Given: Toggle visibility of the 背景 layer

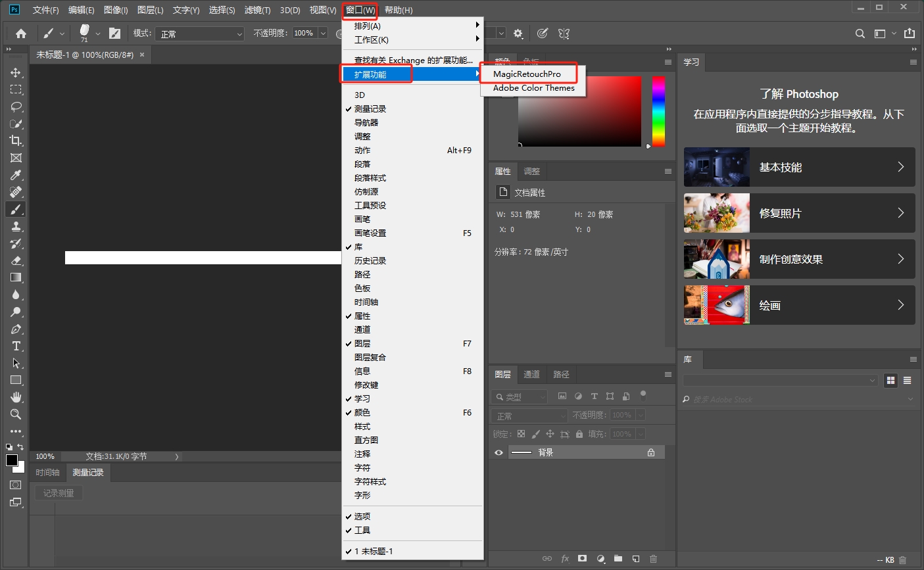Looking at the screenshot, I should click(x=498, y=452).
